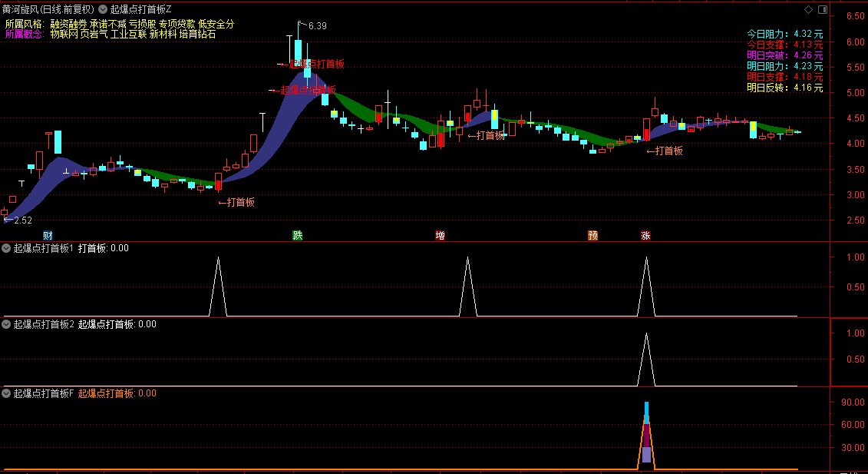
Task: Click the 今日阻力 4.32元 price label
Action: click(784, 35)
